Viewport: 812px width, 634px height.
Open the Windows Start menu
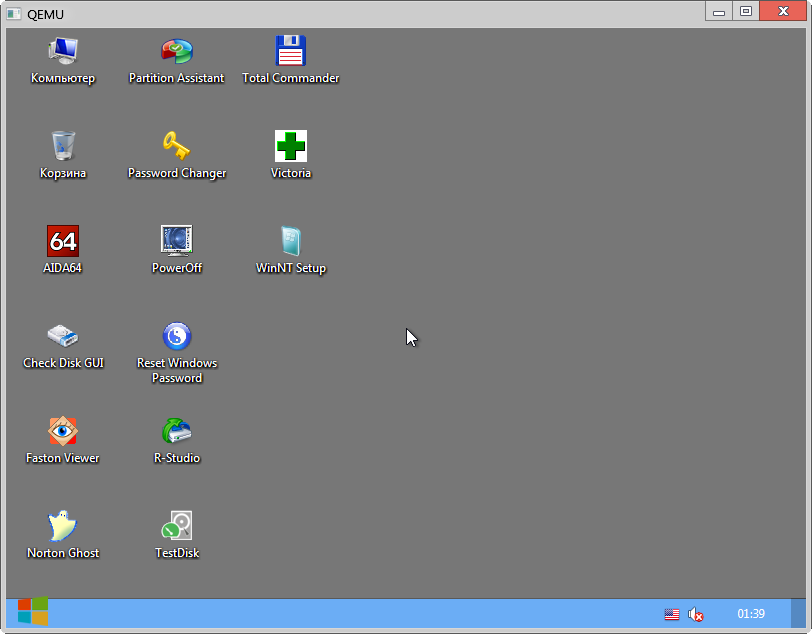click(33, 611)
